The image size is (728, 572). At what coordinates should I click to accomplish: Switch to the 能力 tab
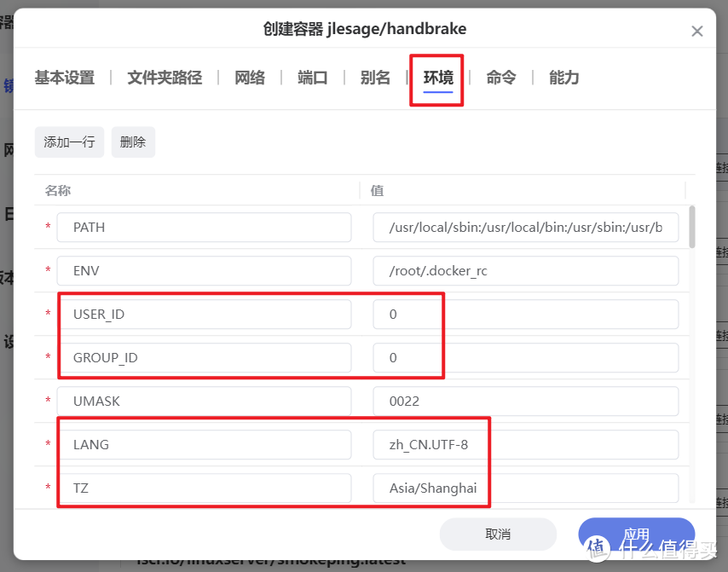563,77
